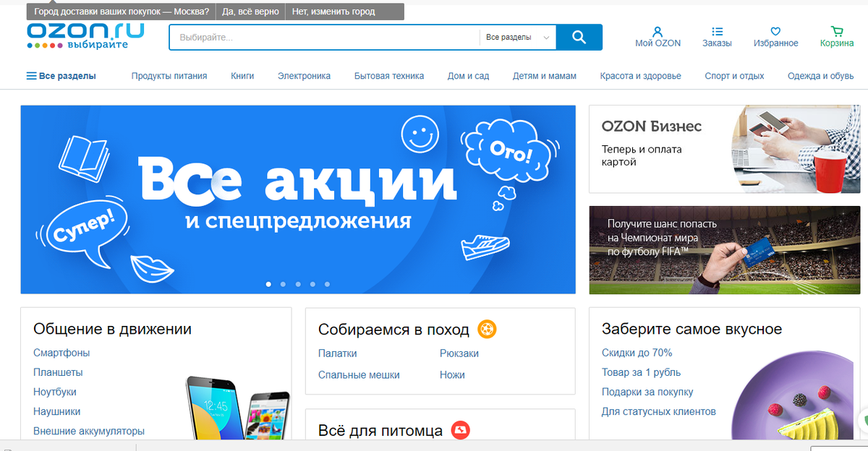Open the Внешние аккумуляторы link
Image resolution: width=868 pixels, height=451 pixels.
coord(89,431)
